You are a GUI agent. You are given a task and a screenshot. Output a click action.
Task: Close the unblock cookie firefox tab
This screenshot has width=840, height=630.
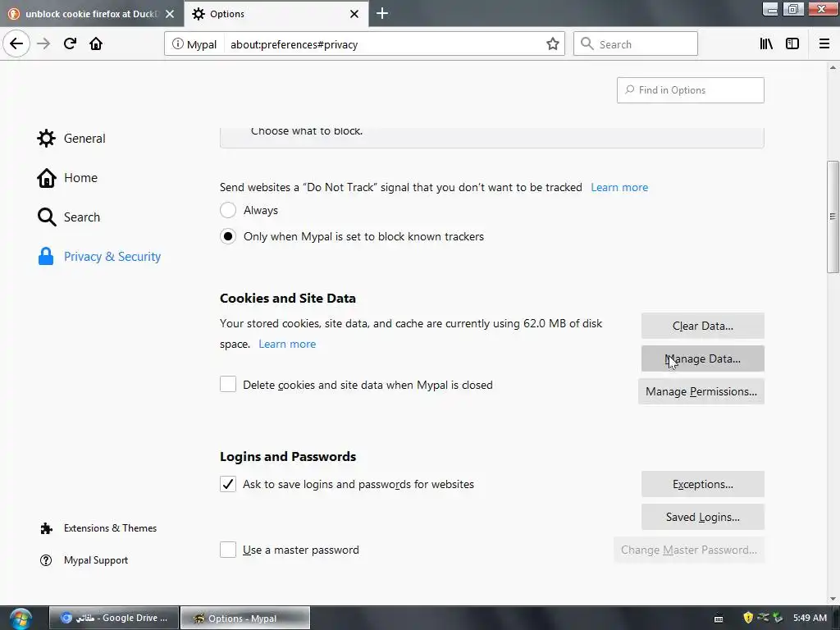[x=170, y=14]
